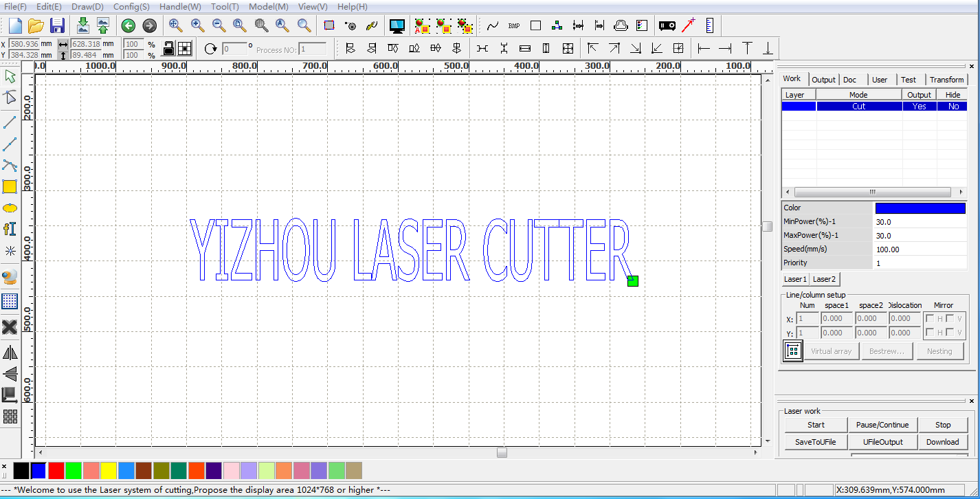Toggle Hide setting for the Cut layer
Screen dimensions: 980x499
(952, 106)
